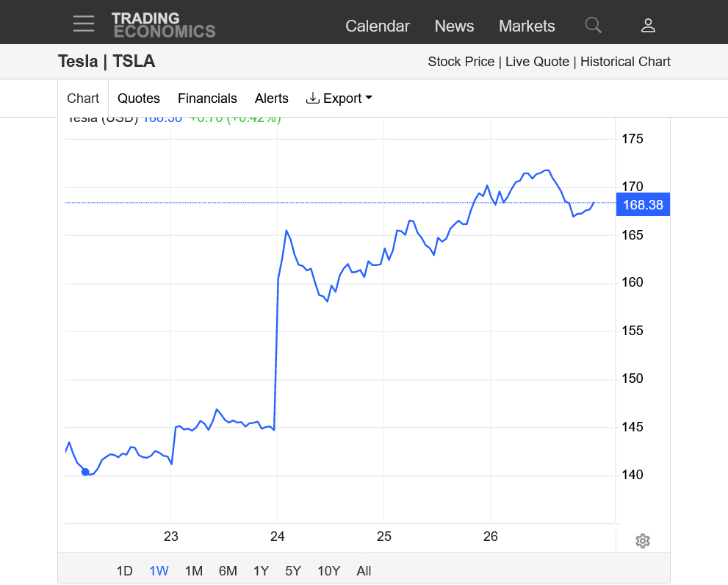Select the Chart tab
Image resolution: width=728 pixels, height=585 pixels.
coord(83,98)
